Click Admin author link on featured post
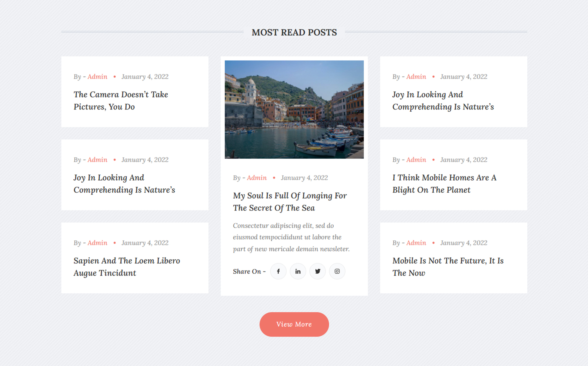Image resolution: width=588 pixels, height=366 pixels. tap(257, 178)
